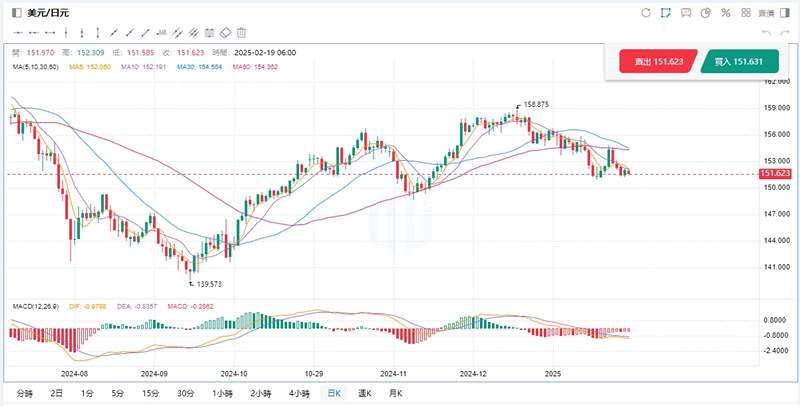800x406 pixels.
Task: Open the chart comment icon
Action: coord(686,13)
